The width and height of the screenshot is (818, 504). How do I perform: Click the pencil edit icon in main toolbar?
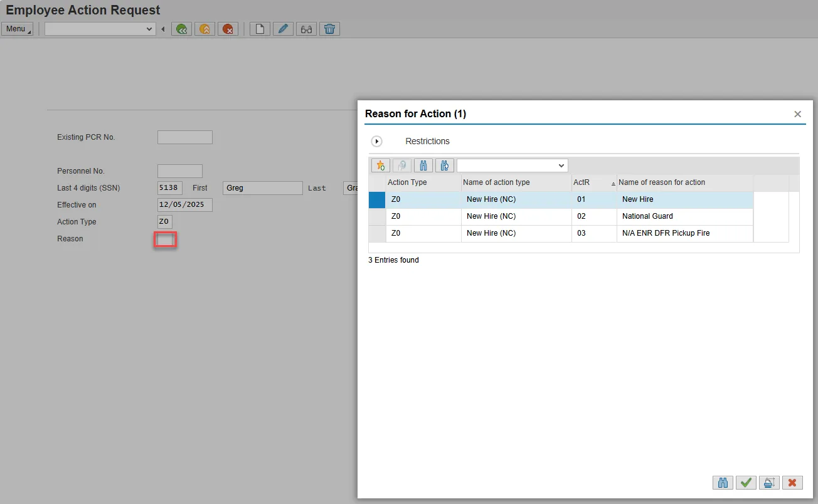[283, 29]
